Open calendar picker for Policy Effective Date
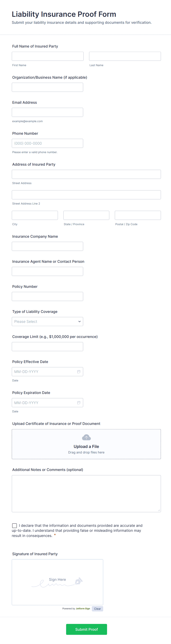Image resolution: width=171 pixels, height=644 pixels. tap(79, 371)
